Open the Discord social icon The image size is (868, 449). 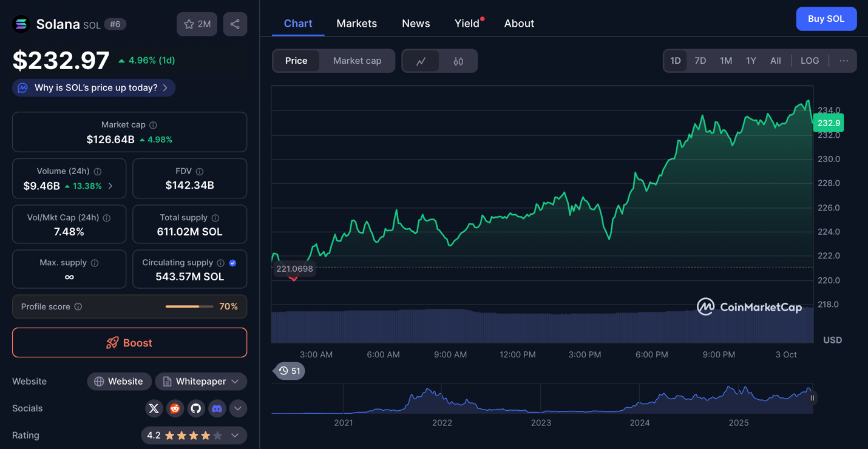(217, 408)
